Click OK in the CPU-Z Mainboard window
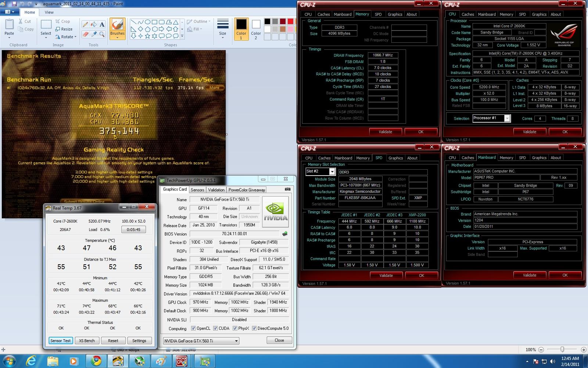Viewport: 588px width, 368px height. click(x=565, y=275)
